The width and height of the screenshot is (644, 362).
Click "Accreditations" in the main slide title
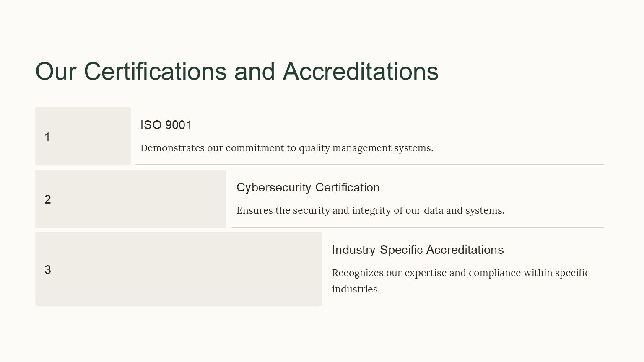(x=361, y=71)
